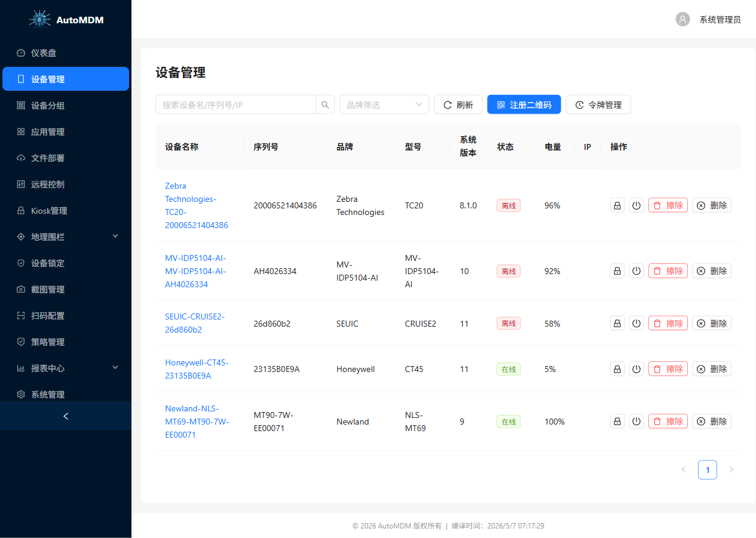
Task: Open 应用管理 menu item
Action: click(x=66, y=131)
